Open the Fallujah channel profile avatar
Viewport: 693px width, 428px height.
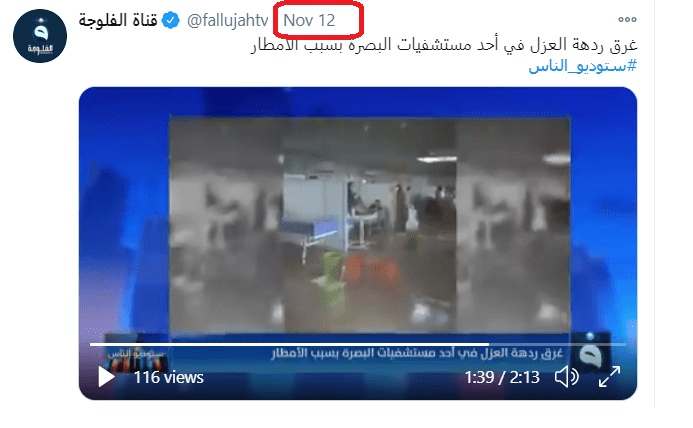coord(40,36)
